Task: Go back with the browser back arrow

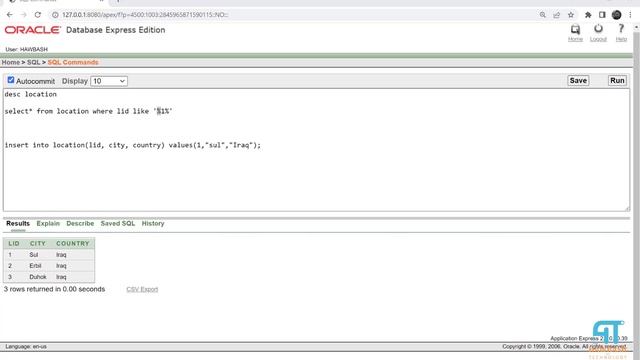Action: [10, 15]
